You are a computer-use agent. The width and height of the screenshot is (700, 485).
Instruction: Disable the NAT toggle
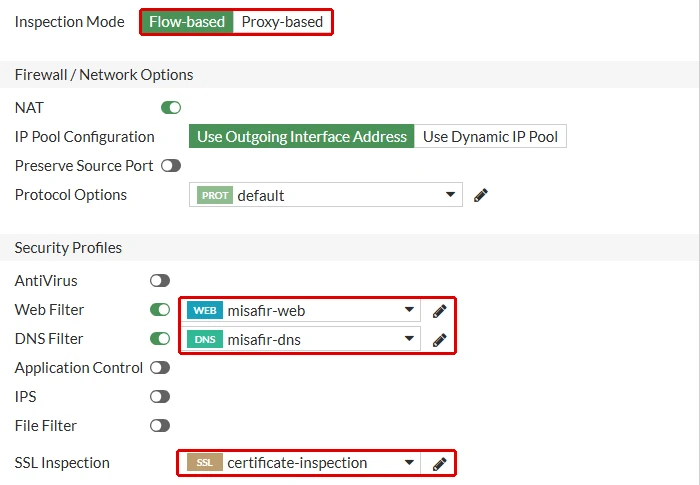[171, 108]
